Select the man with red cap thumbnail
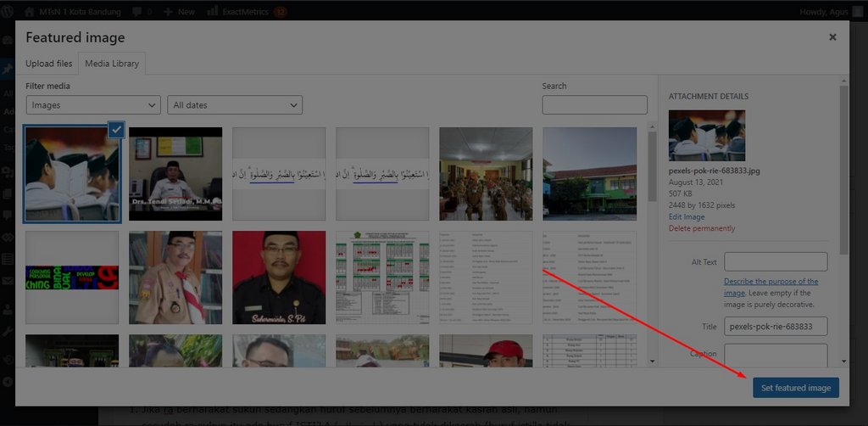Image resolution: width=868 pixels, height=426 pixels. pyautogui.click(x=486, y=350)
